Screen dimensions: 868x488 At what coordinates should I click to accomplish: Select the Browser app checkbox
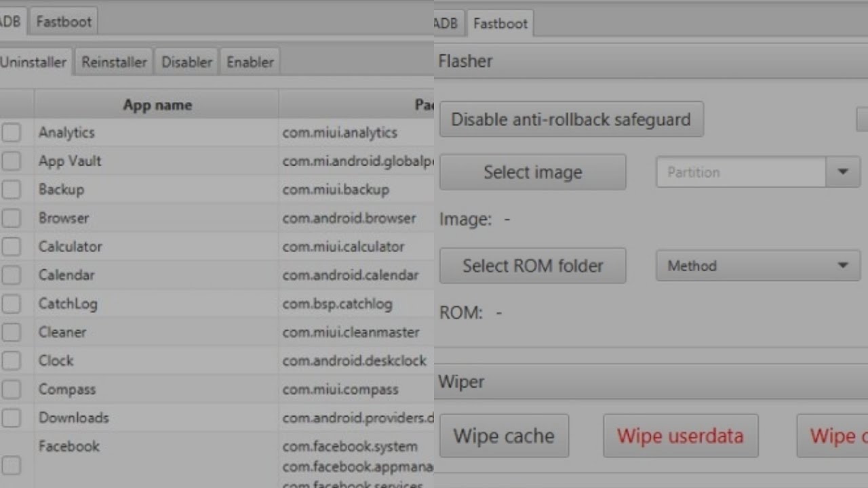(x=11, y=218)
